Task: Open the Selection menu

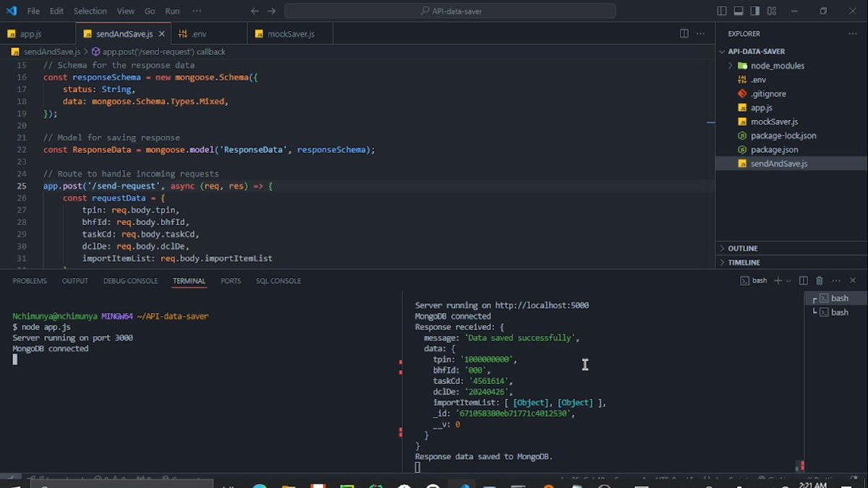Action: (x=90, y=12)
